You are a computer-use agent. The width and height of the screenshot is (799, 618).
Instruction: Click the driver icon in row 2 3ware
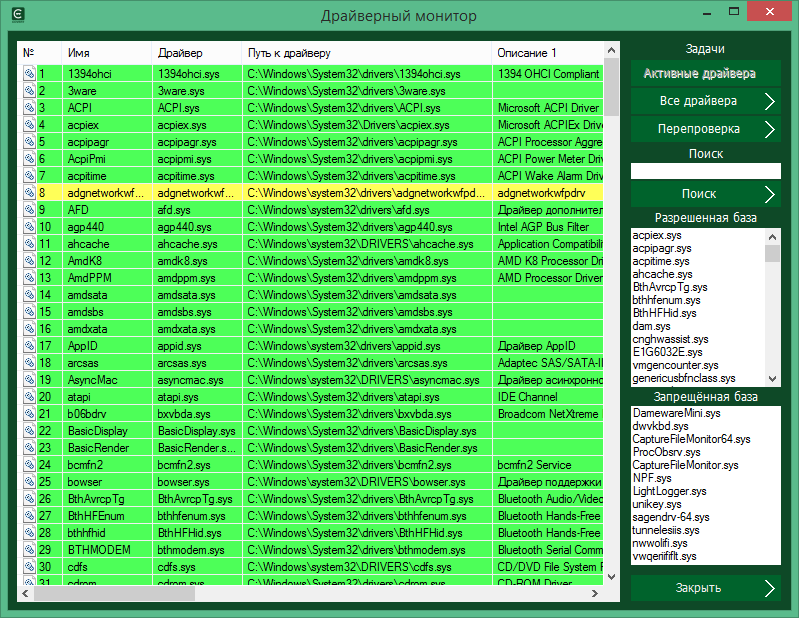(x=30, y=91)
